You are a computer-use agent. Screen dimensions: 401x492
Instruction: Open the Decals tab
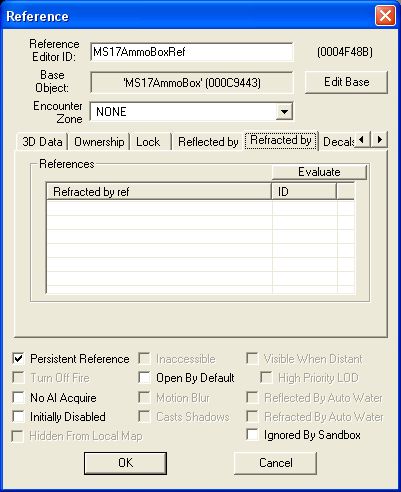pyautogui.click(x=337, y=142)
